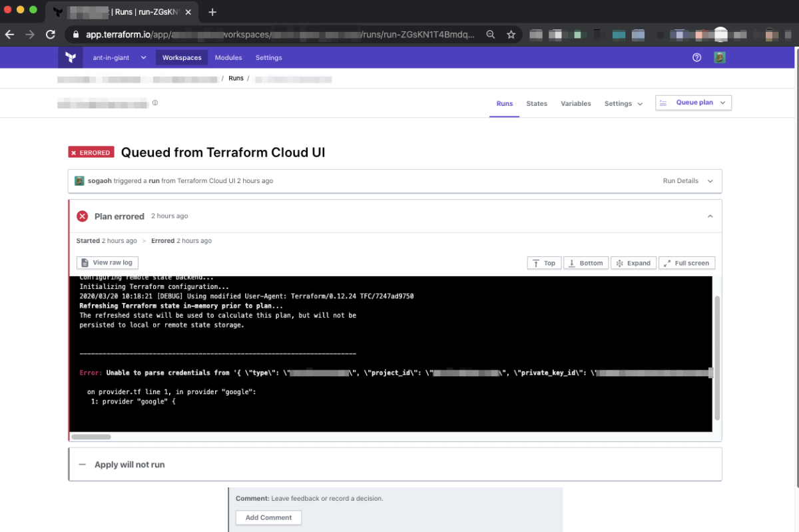Select Modules in top navigation
The image size is (799, 532).
pos(228,58)
